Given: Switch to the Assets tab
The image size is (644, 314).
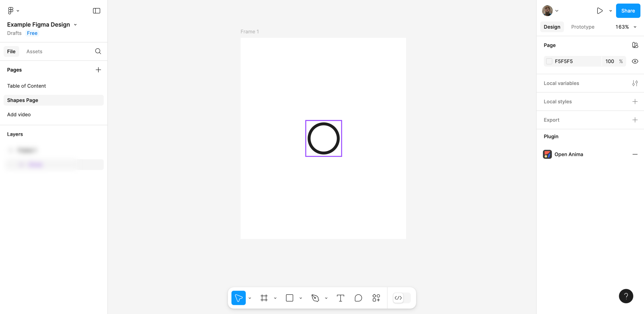Looking at the screenshot, I should pyautogui.click(x=34, y=51).
